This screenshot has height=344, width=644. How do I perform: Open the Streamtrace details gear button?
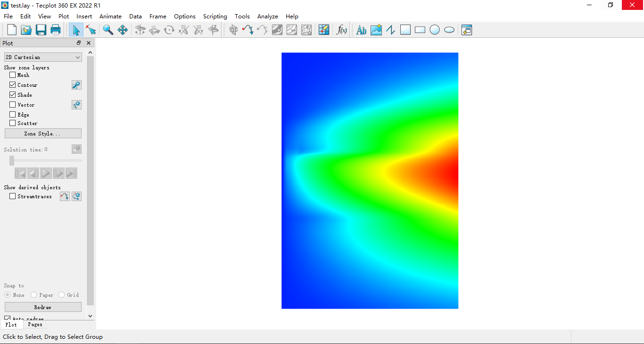pyautogui.click(x=76, y=196)
